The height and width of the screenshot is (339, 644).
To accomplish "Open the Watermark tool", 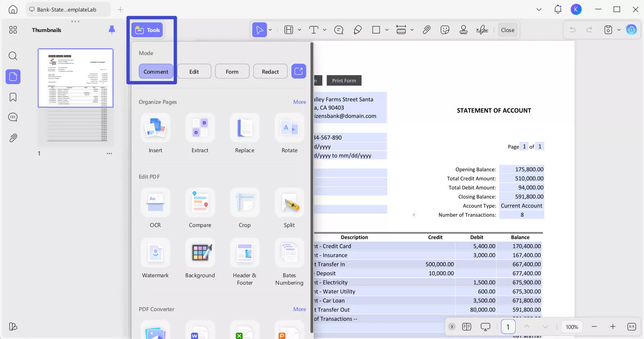I will click(x=156, y=253).
